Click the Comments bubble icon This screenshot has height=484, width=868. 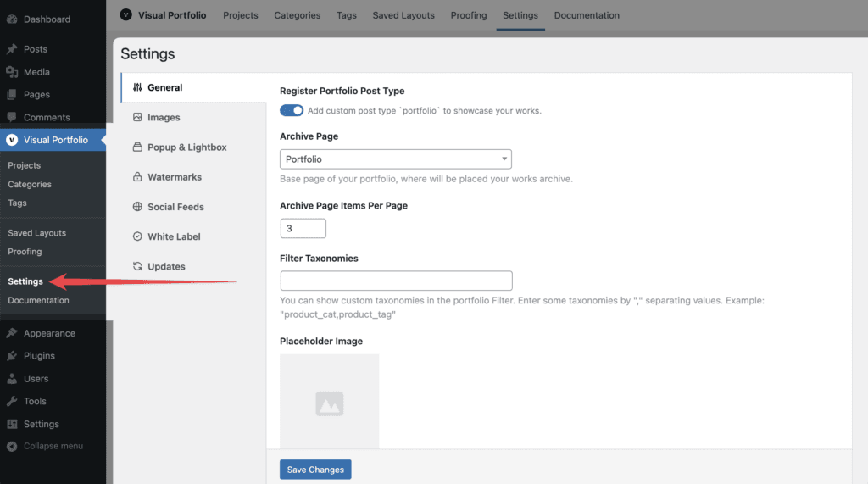point(12,118)
